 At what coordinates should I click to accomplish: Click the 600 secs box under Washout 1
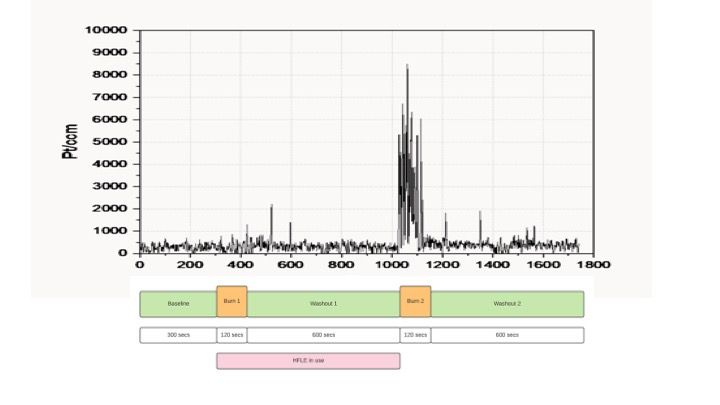323,335
